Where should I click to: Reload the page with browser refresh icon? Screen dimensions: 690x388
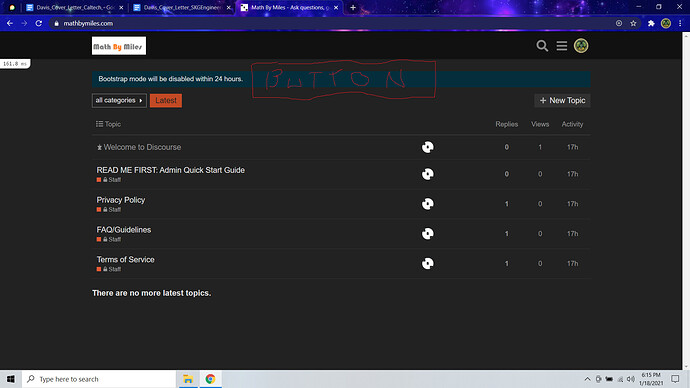[x=39, y=23]
